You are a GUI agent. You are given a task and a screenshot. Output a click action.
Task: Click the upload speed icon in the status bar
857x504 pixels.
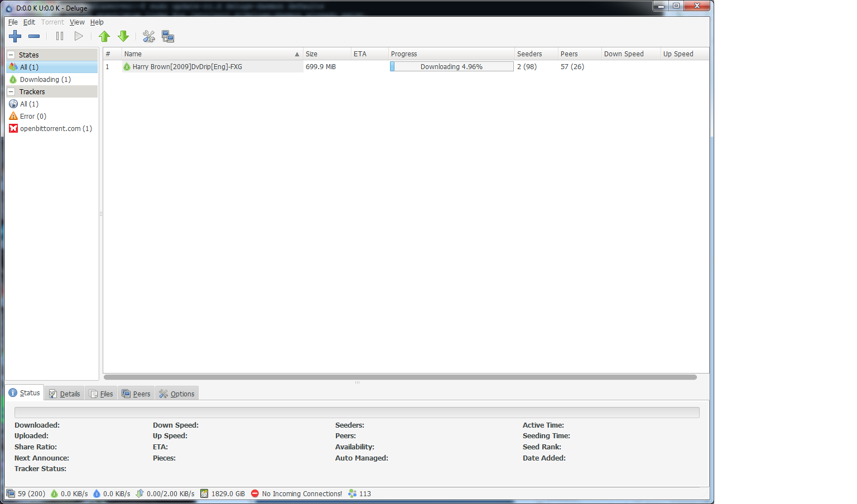pyautogui.click(x=97, y=493)
